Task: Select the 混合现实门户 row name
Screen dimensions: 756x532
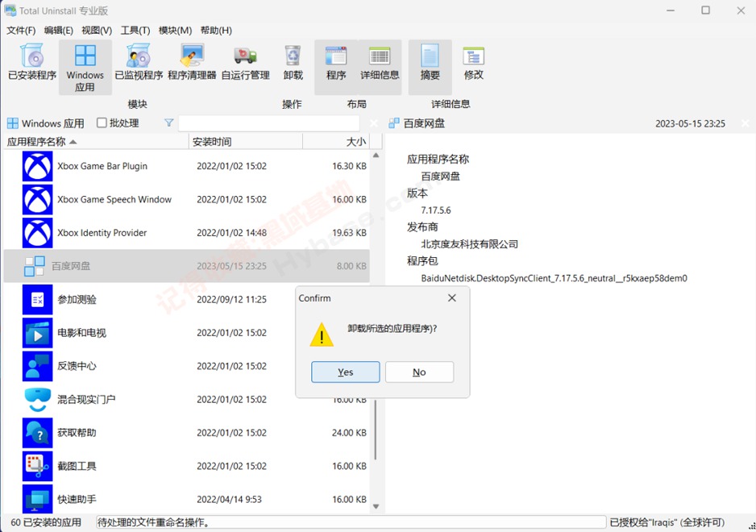Action: pos(86,399)
